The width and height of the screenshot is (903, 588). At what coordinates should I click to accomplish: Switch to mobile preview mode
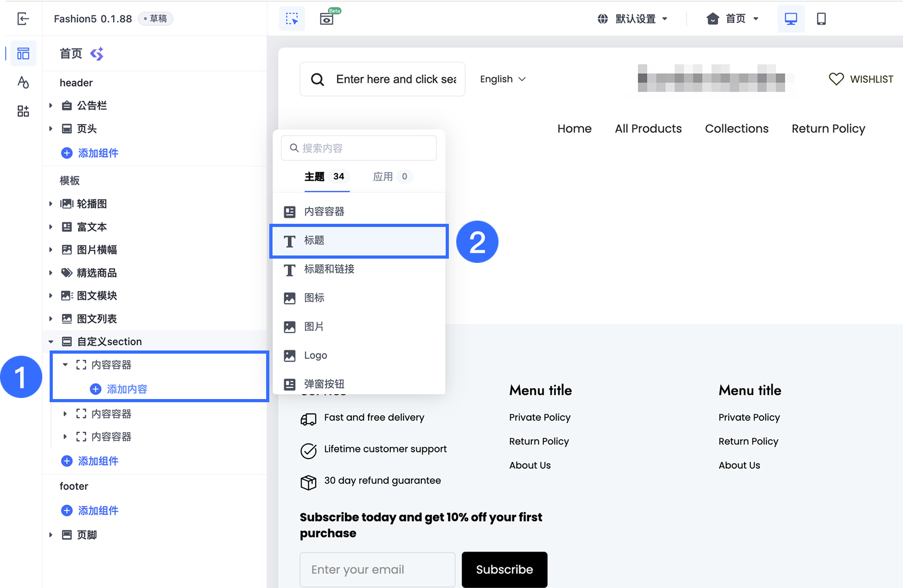click(x=821, y=18)
